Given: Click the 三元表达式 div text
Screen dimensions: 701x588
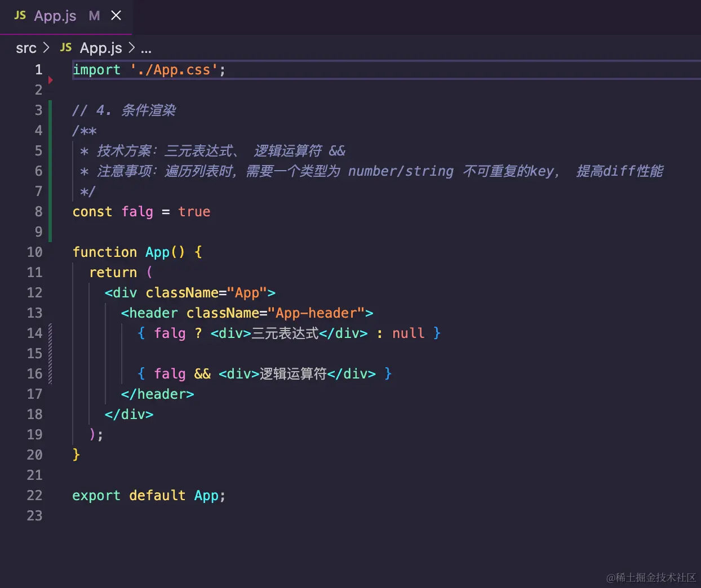Looking at the screenshot, I should pyautogui.click(x=285, y=333).
